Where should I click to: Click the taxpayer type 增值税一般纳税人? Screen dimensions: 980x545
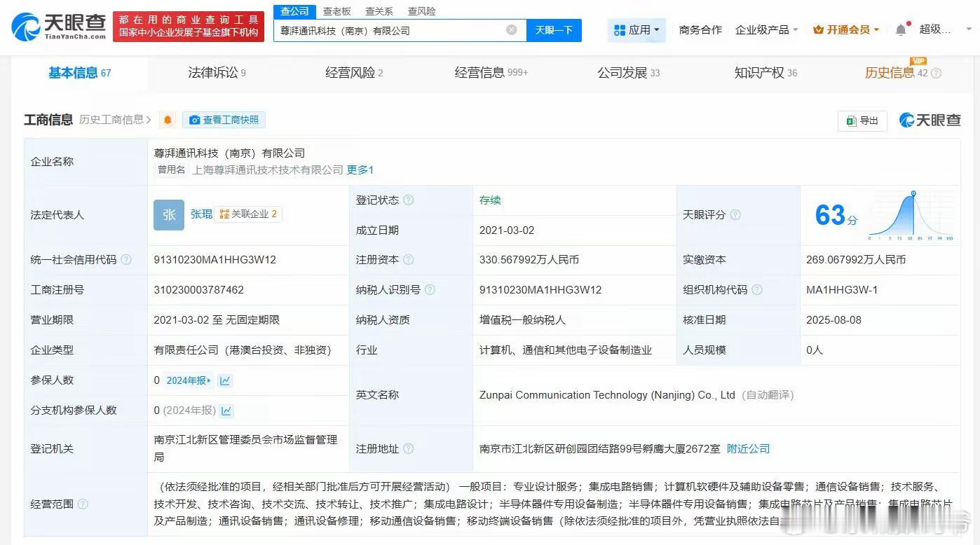click(522, 320)
